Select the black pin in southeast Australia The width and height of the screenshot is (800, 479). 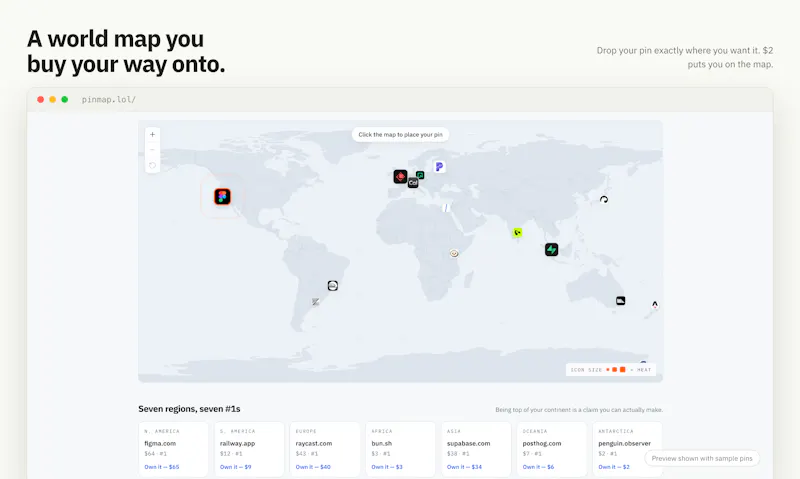point(620,300)
